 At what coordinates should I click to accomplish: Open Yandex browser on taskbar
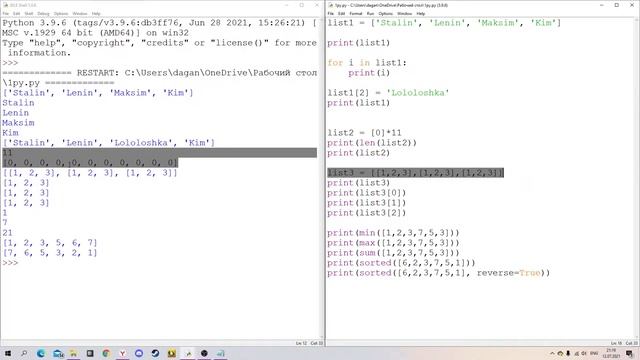point(122,353)
